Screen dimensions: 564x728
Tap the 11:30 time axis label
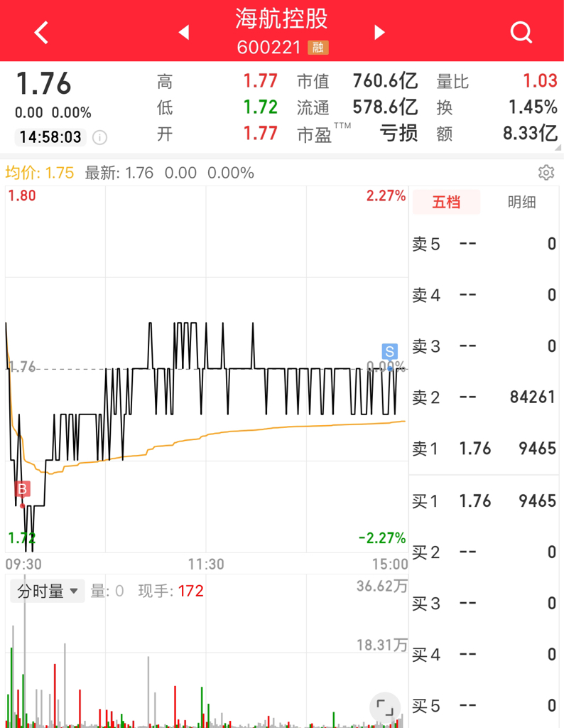click(206, 564)
